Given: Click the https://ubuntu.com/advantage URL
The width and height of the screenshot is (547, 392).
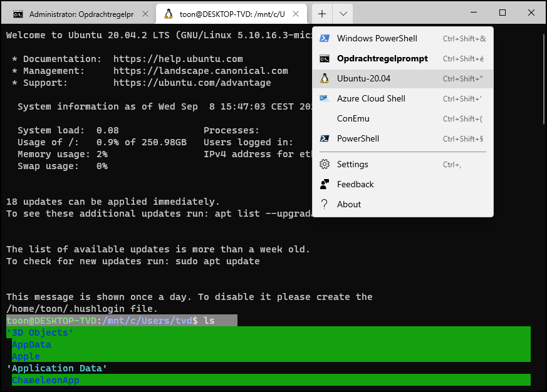Looking at the screenshot, I should (x=192, y=83).
